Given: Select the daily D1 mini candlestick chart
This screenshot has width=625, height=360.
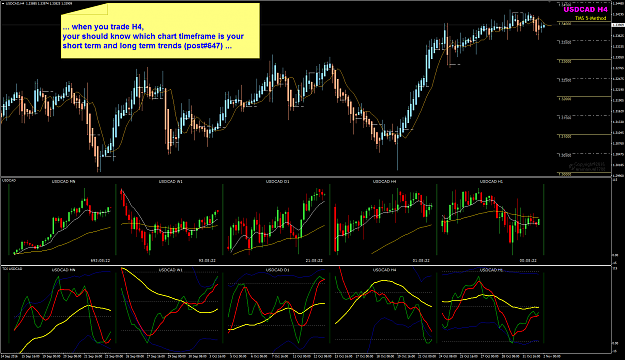Looking at the screenshot, I should pyautogui.click(x=276, y=220).
